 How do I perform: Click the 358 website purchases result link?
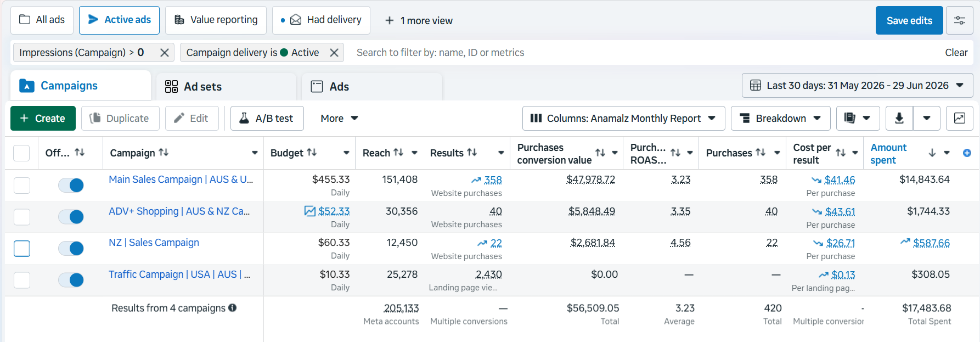[x=493, y=180]
